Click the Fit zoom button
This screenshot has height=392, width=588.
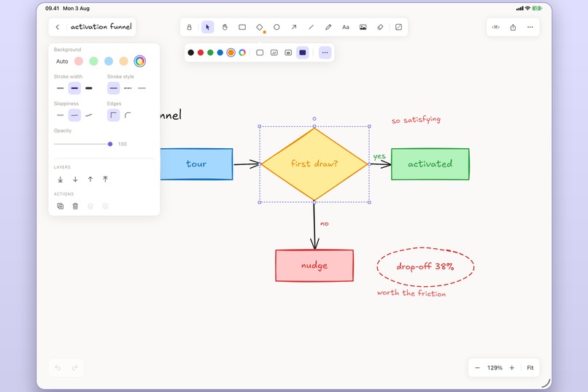pyautogui.click(x=530, y=368)
